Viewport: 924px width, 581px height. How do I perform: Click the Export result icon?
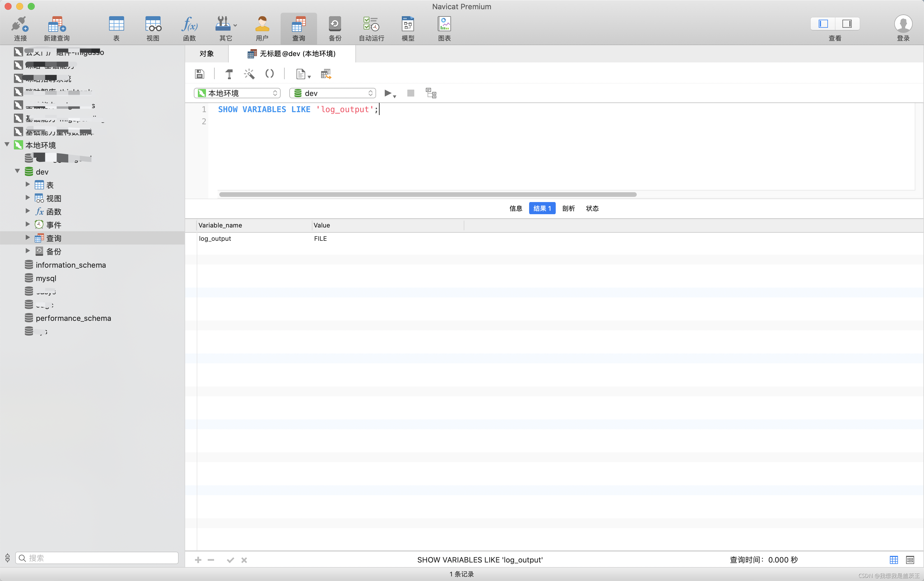pyautogui.click(x=326, y=74)
